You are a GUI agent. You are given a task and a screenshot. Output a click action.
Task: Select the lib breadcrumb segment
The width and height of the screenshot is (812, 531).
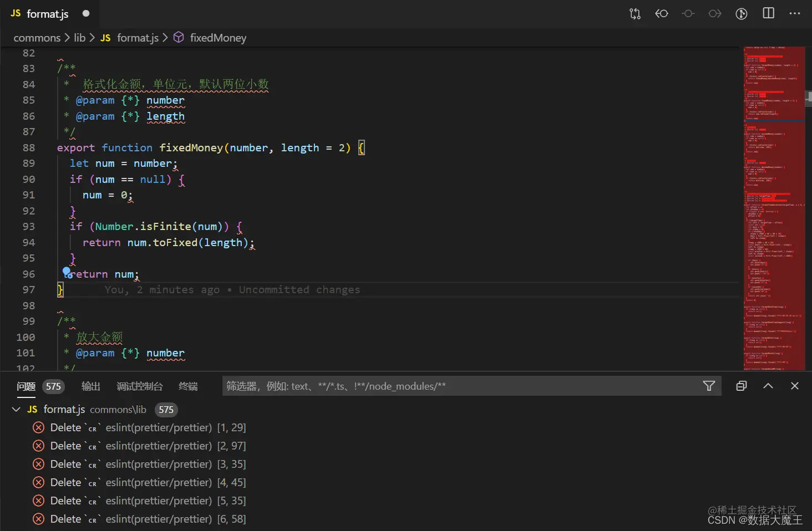(80, 38)
